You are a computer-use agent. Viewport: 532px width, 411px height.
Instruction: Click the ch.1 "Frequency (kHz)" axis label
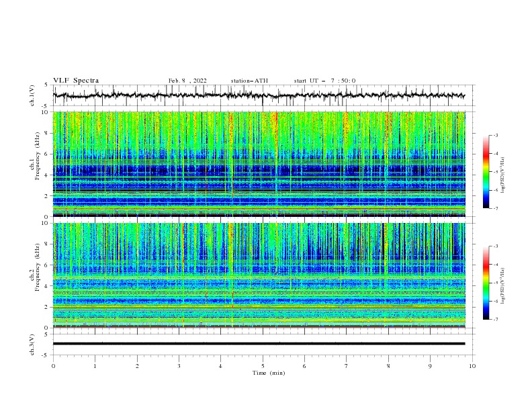(37, 156)
